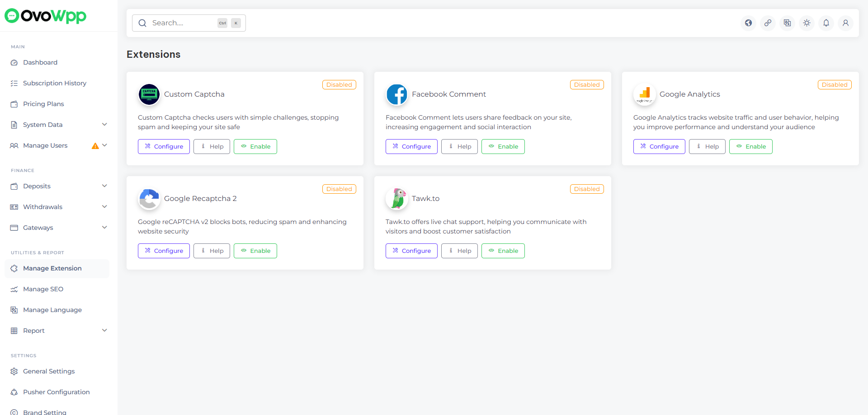Open the Dashboard menu item
Viewport: 868px width, 415px height.
click(x=40, y=62)
